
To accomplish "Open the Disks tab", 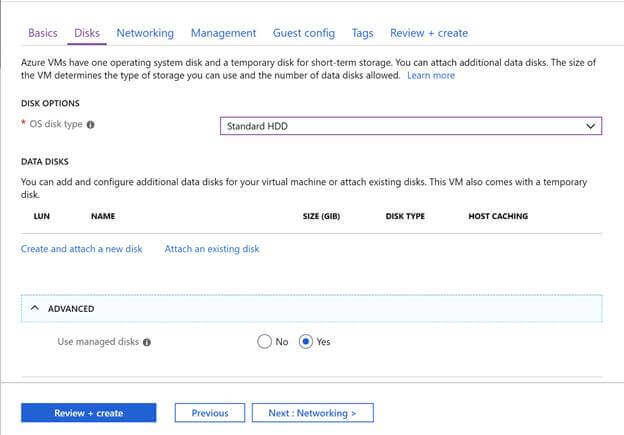I will point(87,33).
